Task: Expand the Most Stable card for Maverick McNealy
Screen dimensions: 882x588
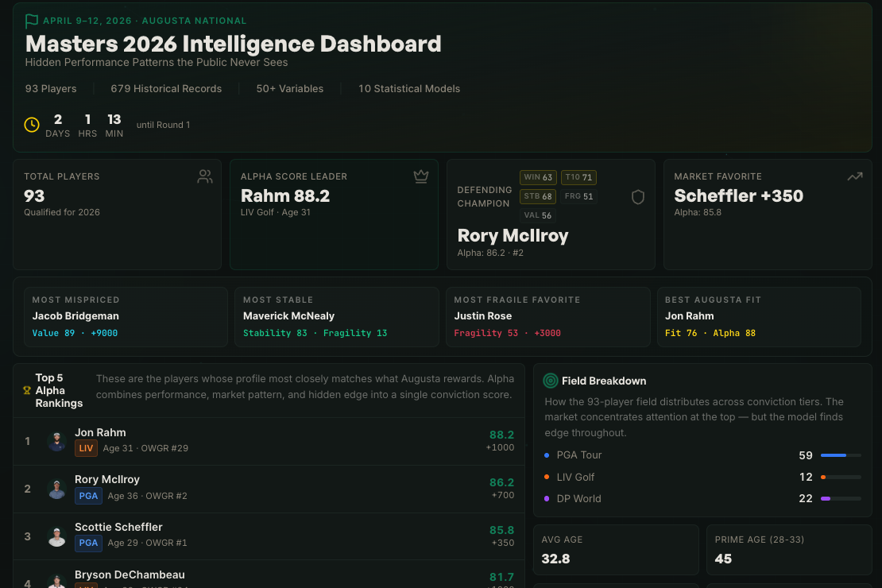Action: [335, 315]
